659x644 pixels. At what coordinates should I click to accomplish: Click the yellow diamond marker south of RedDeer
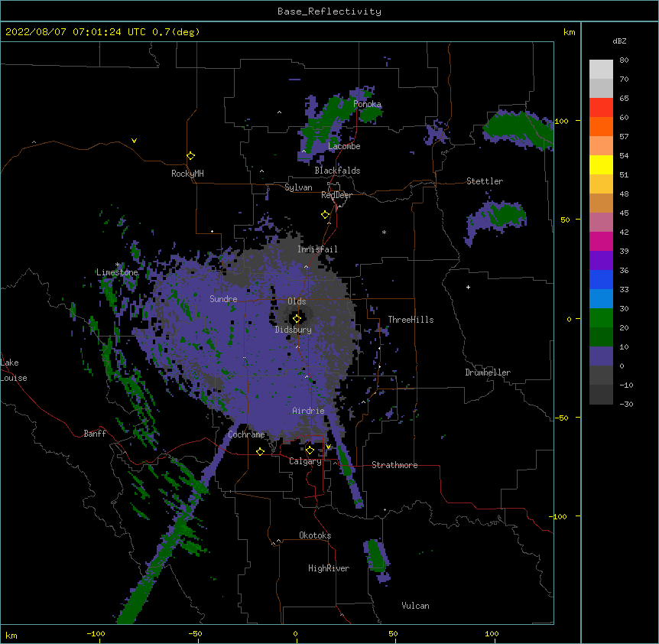pyautogui.click(x=326, y=215)
